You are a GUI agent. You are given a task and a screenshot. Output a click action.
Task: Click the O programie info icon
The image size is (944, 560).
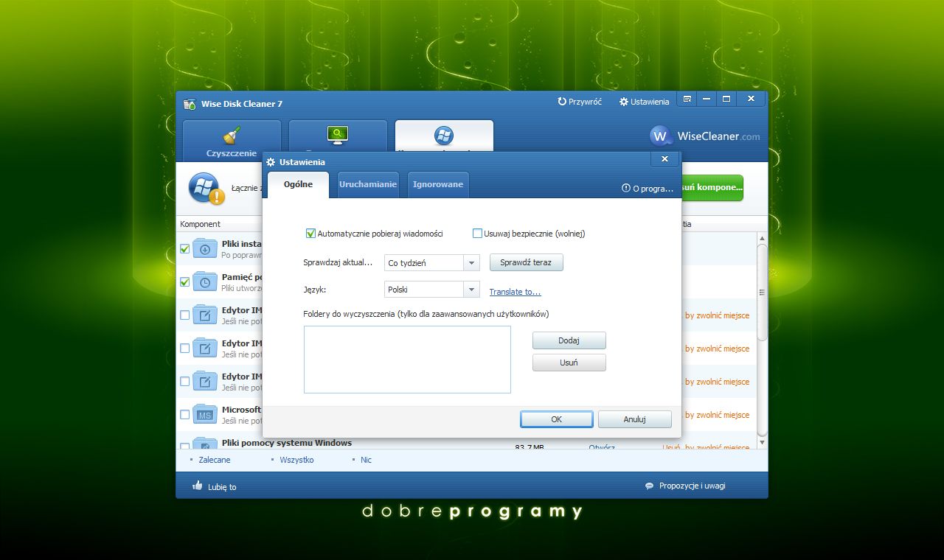click(626, 189)
